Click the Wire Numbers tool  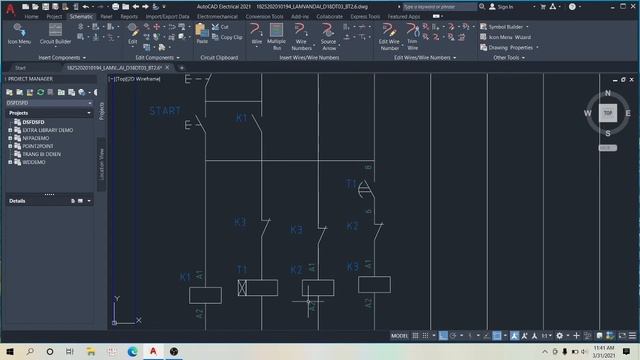301,37
